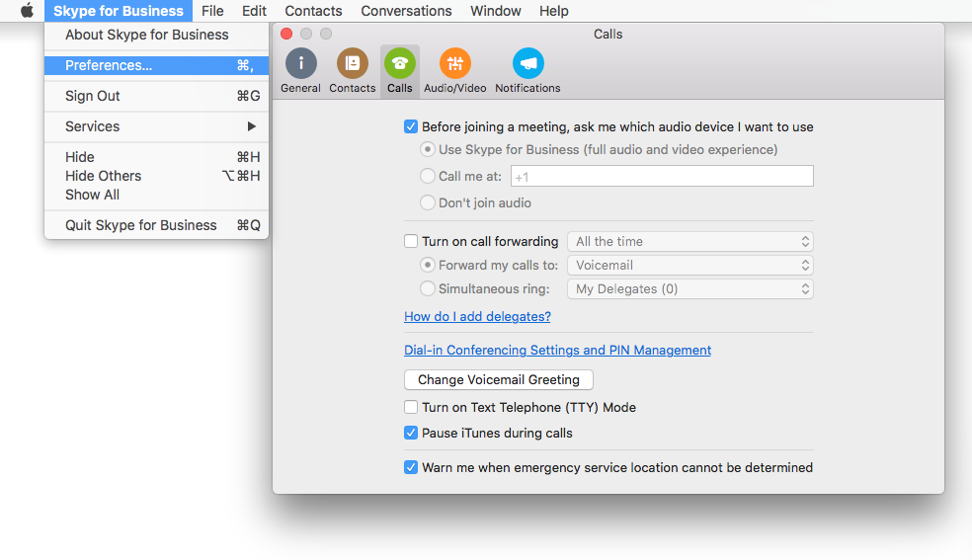Uncheck Pause iTunes during calls
This screenshot has height=560, width=972.
coord(411,433)
